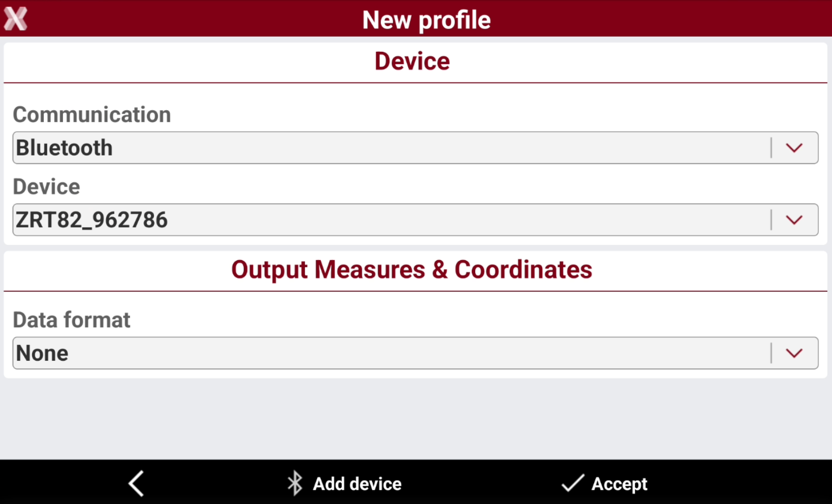Click the Communication field label
The height and width of the screenshot is (504, 832).
click(92, 115)
